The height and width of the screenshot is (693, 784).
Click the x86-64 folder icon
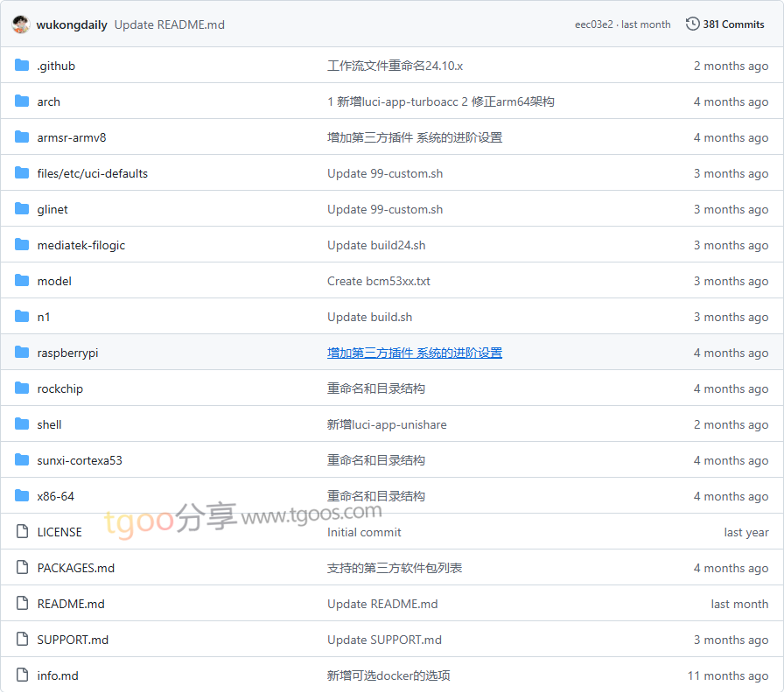(x=22, y=496)
